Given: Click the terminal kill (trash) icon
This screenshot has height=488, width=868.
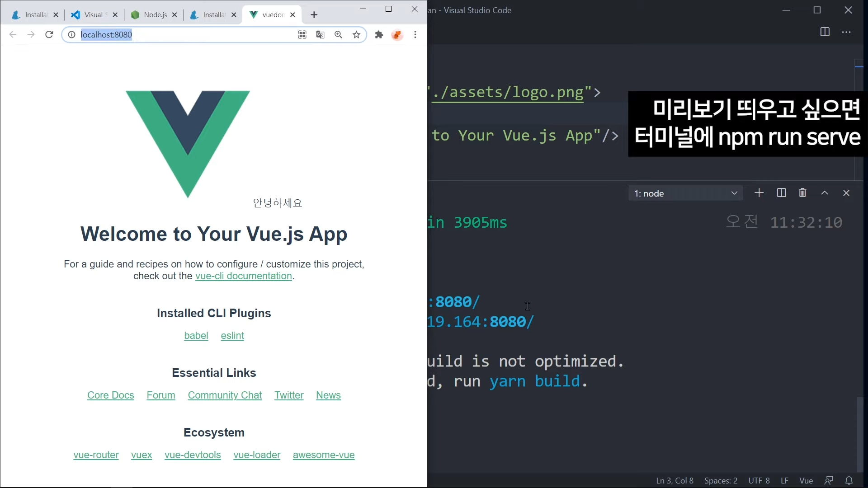Looking at the screenshot, I should click(802, 193).
